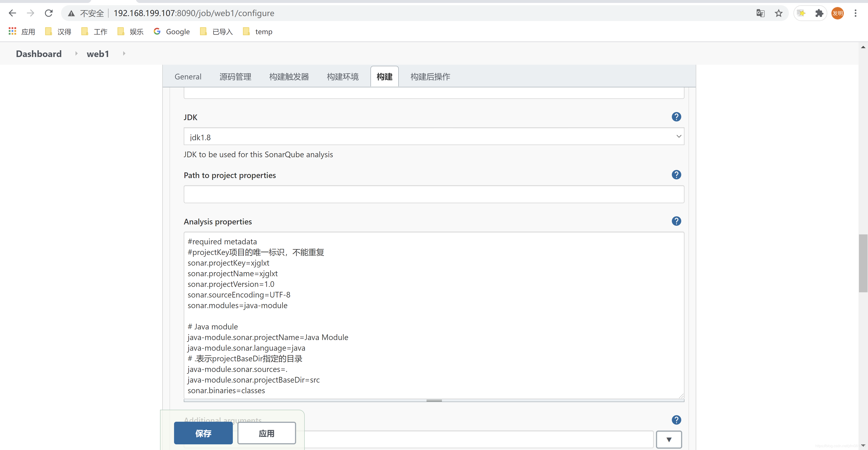The height and width of the screenshot is (450, 868).
Task: Open the Google Translate page icon
Action: [760, 14]
